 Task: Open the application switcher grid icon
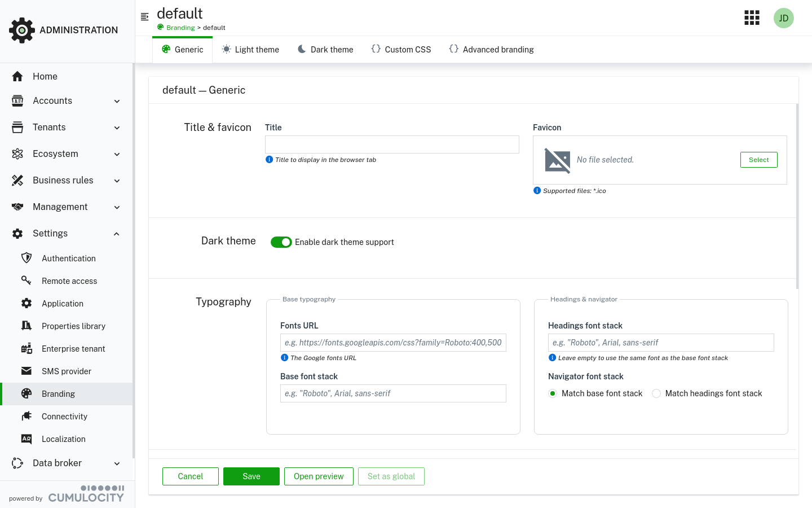point(752,18)
